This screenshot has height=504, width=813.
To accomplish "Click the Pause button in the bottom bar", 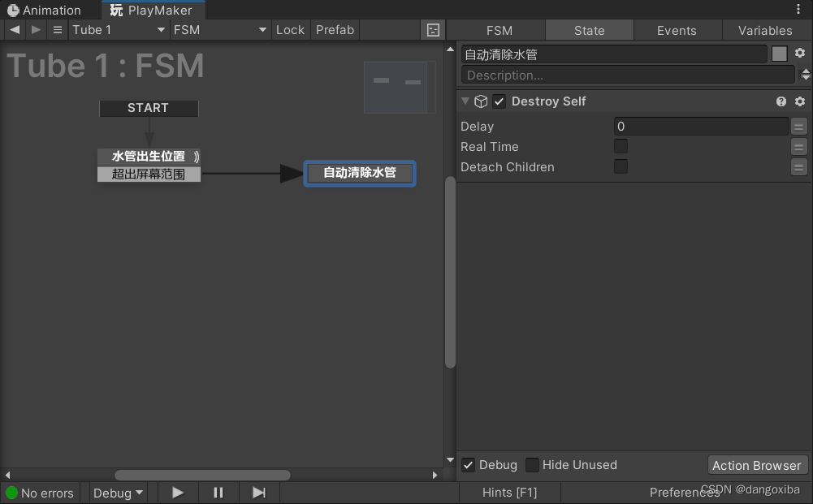I will [x=218, y=493].
